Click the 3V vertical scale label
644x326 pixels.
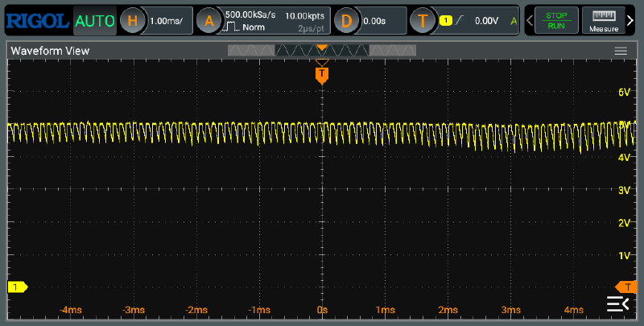624,191
